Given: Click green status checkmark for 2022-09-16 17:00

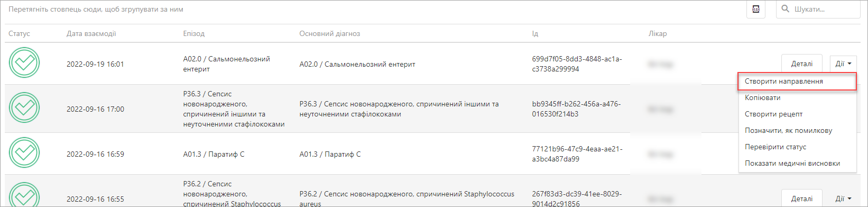Looking at the screenshot, I should [x=24, y=108].
